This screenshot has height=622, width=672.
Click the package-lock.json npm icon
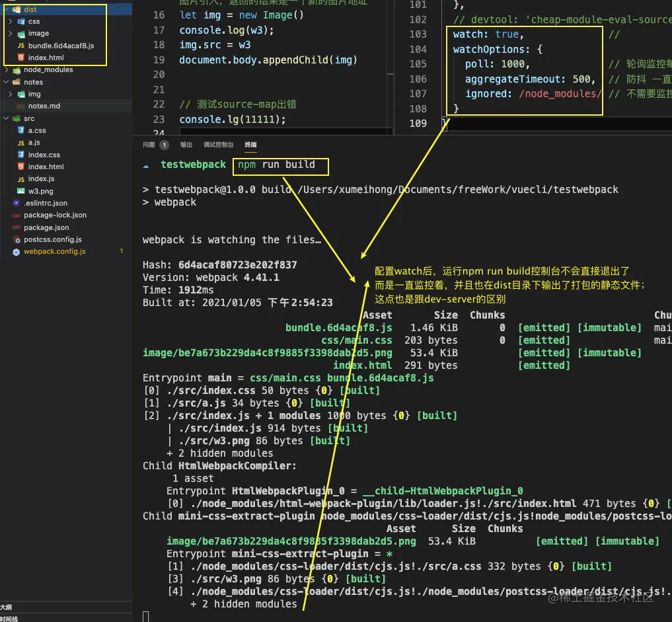(x=17, y=215)
